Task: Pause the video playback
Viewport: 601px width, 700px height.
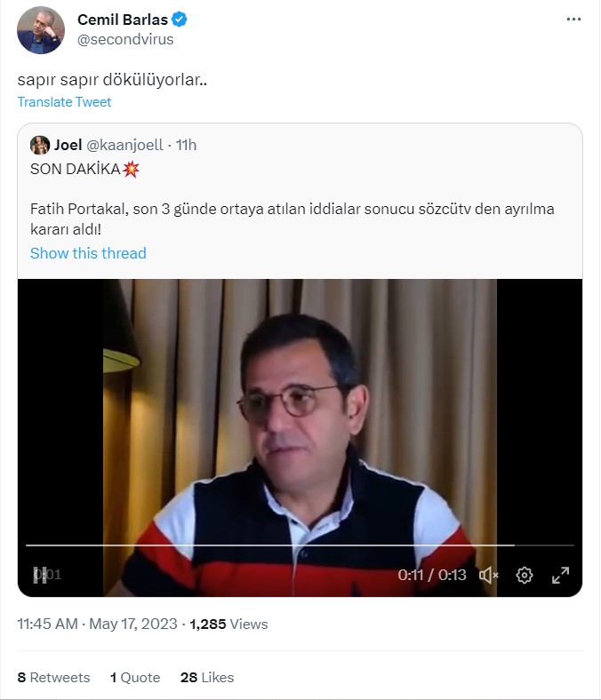Action: pyautogui.click(x=40, y=575)
